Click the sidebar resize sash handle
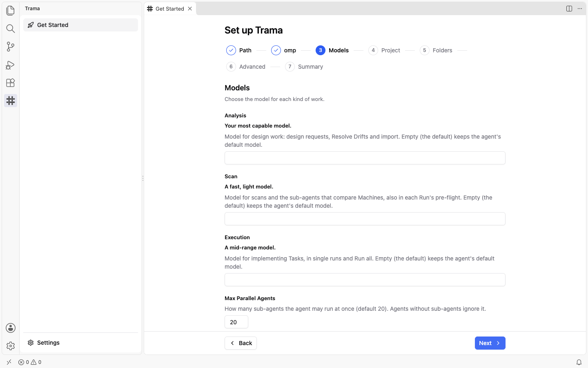This screenshot has height=368, width=588. [143, 178]
